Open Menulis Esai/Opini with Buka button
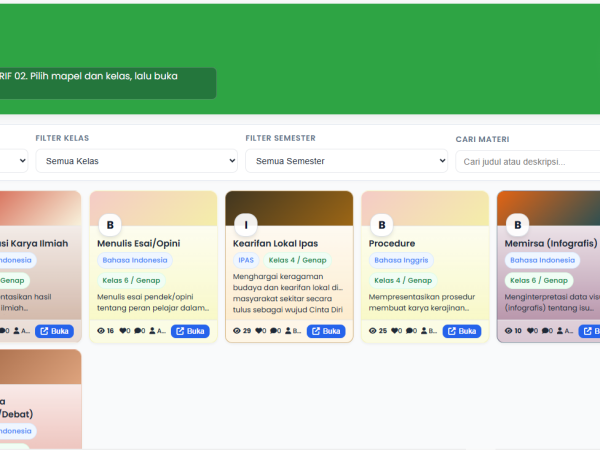This screenshot has height=450, width=600. point(190,331)
